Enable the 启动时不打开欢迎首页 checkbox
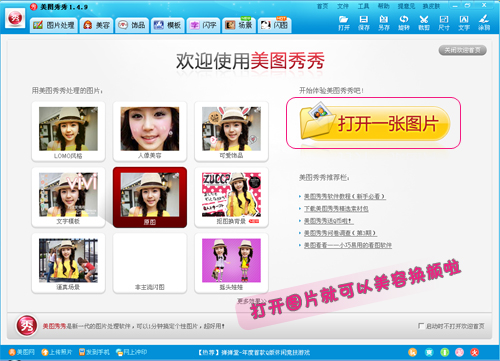Viewport: 500px width, 361px height. pos(421,326)
